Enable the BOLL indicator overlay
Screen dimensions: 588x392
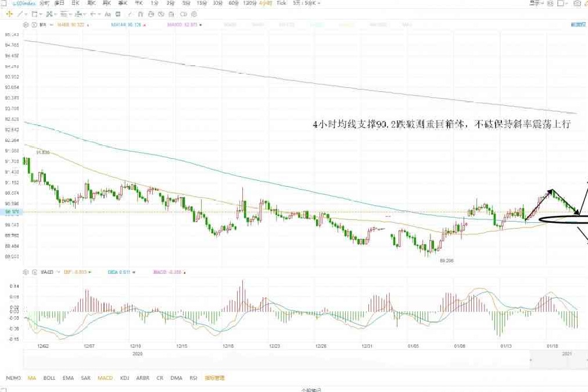point(49,378)
